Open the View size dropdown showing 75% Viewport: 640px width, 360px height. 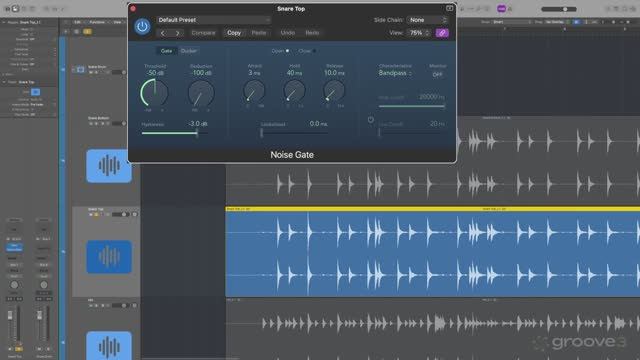(419, 33)
